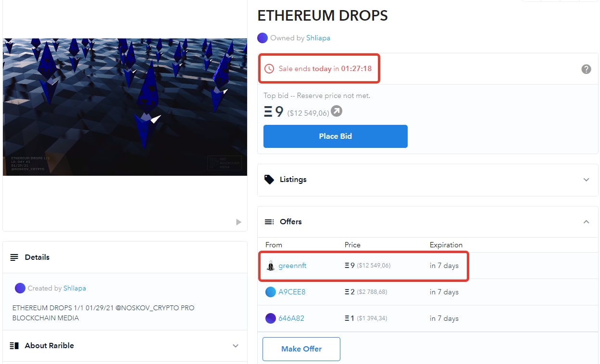
Task: Open the Shliapa owner profile link
Action: click(x=318, y=38)
